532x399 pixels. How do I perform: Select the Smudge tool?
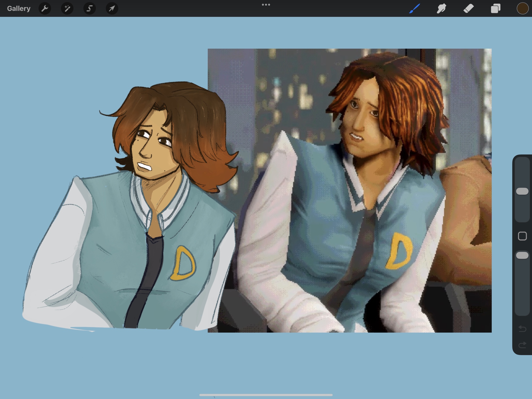[x=442, y=9]
